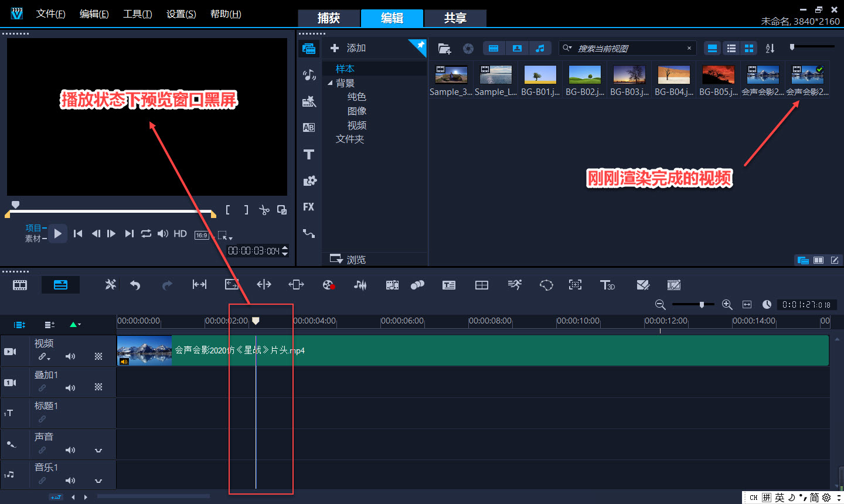
Task: Click the scissors split clip icon
Action: point(264,210)
